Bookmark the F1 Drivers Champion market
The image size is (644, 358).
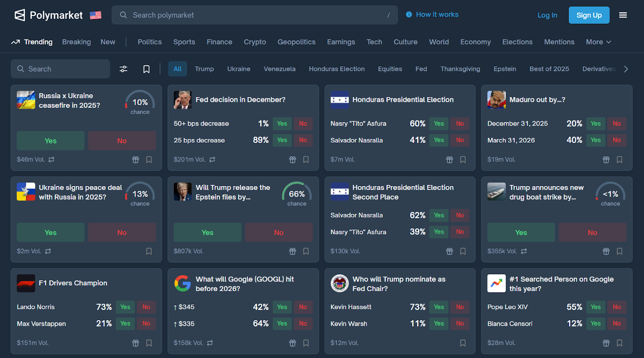point(149,343)
